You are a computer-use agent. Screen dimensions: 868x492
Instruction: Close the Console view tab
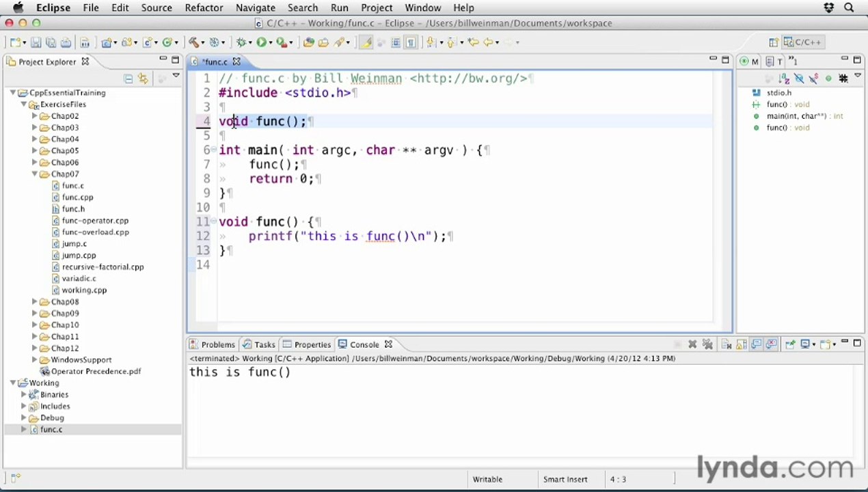coord(388,344)
